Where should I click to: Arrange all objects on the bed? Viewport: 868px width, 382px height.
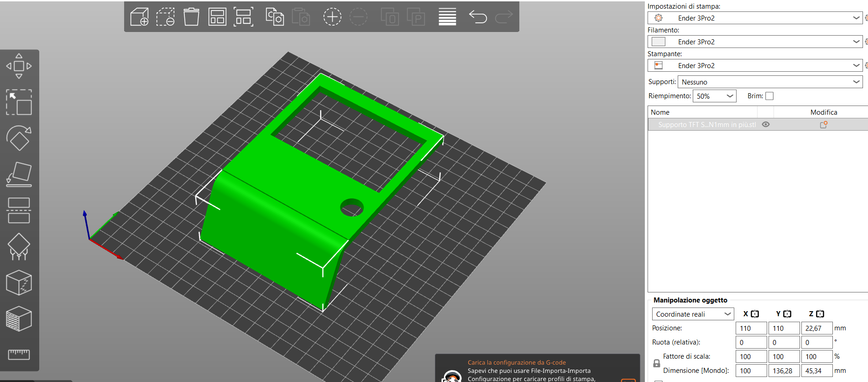pos(217,17)
